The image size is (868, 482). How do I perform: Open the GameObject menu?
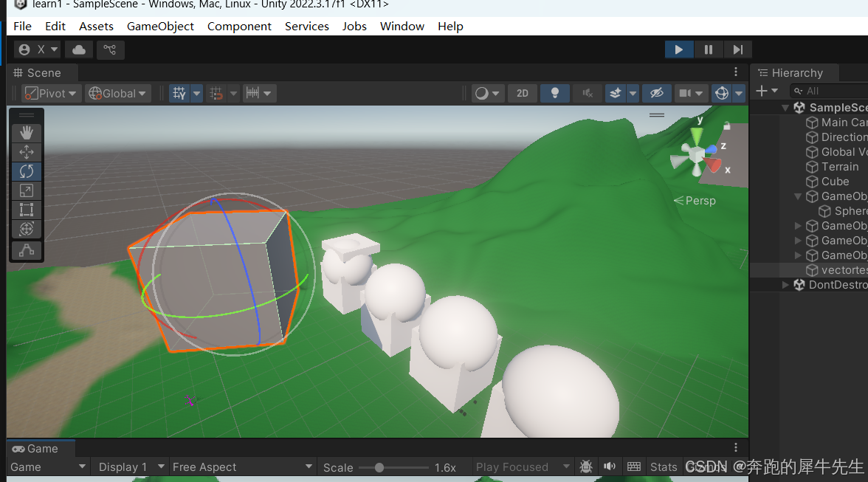(x=160, y=26)
